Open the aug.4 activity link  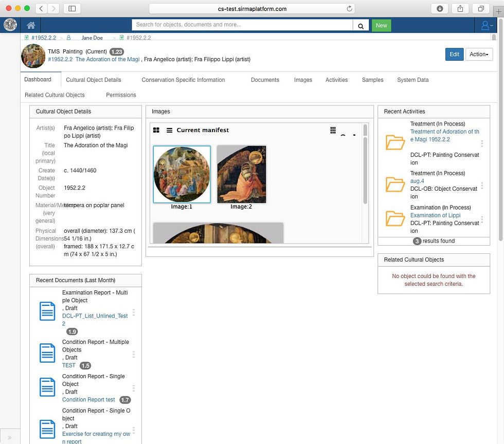pos(417,181)
